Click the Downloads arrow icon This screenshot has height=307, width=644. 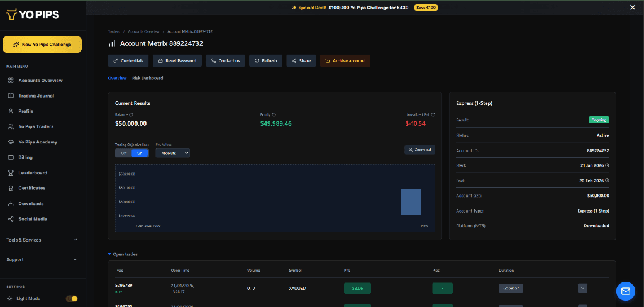(x=11, y=204)
